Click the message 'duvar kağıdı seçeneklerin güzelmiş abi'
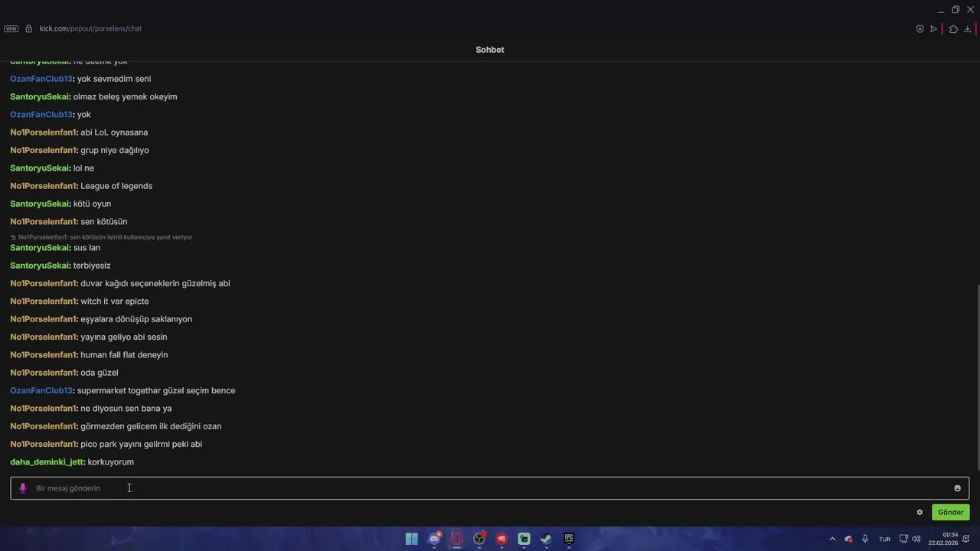The height and width of the screenshot is (551, 980). click(155, 283)
